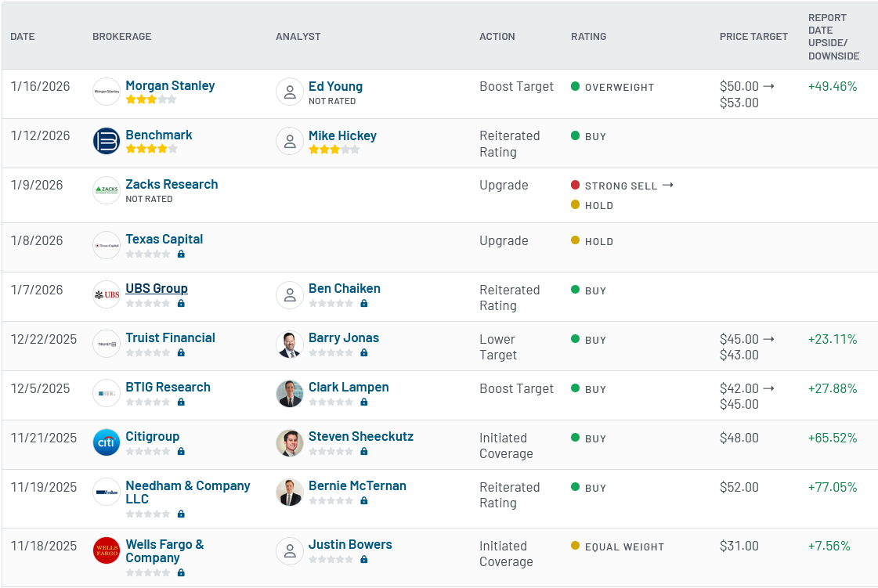Screen dimensions: 878x588
Task: Open the Needham & Company LLC link
Action: pos(187,492)
